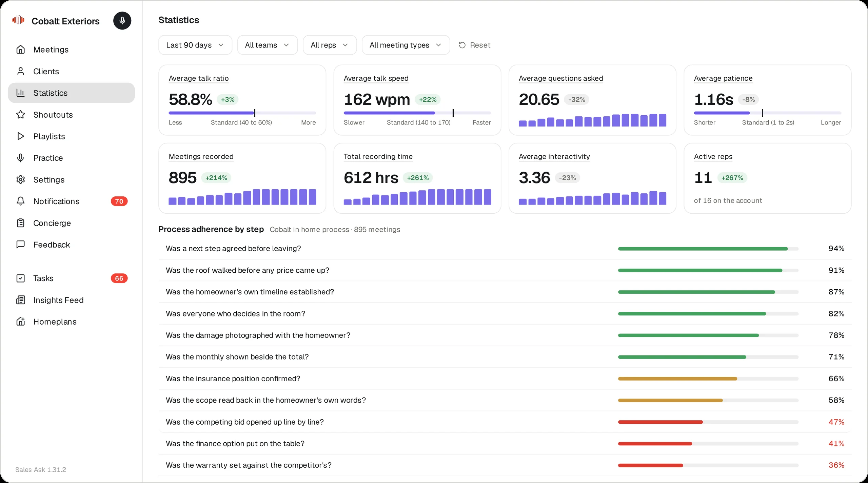Click the Average questions asked bar chart
This screenshot has height=483, width=868.
(x=592, y=120)
